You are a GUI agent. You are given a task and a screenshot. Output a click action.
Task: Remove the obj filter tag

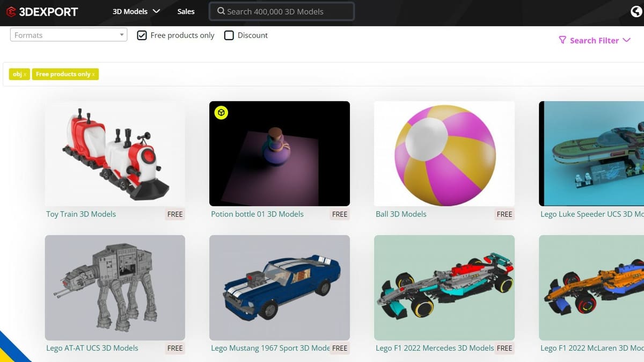click(x=25, y=75)
